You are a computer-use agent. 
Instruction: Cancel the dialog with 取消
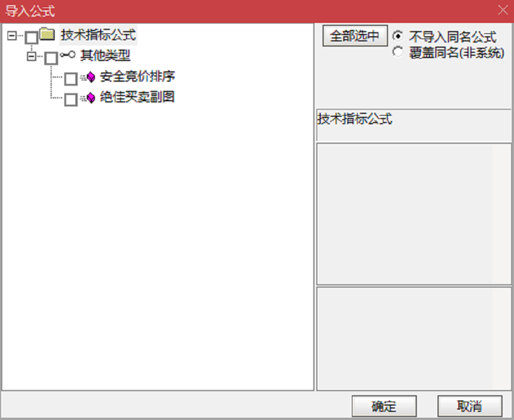(x=470, y=406)
